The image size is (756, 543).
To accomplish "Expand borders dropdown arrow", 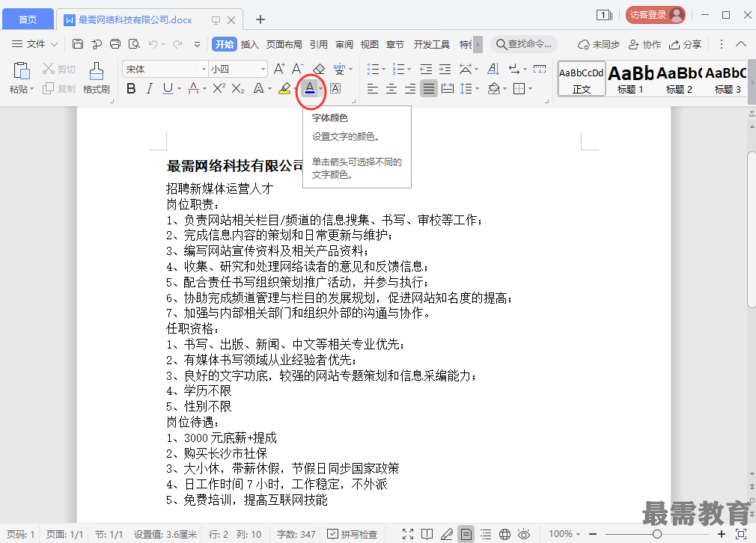I will (531, 89).
